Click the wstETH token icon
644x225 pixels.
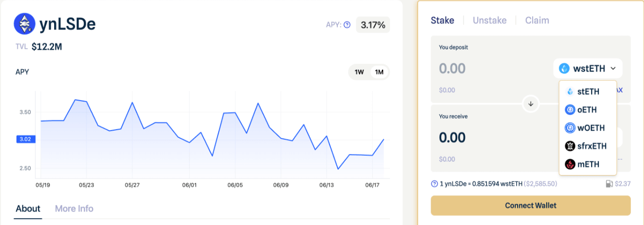[x=564, y=69]
